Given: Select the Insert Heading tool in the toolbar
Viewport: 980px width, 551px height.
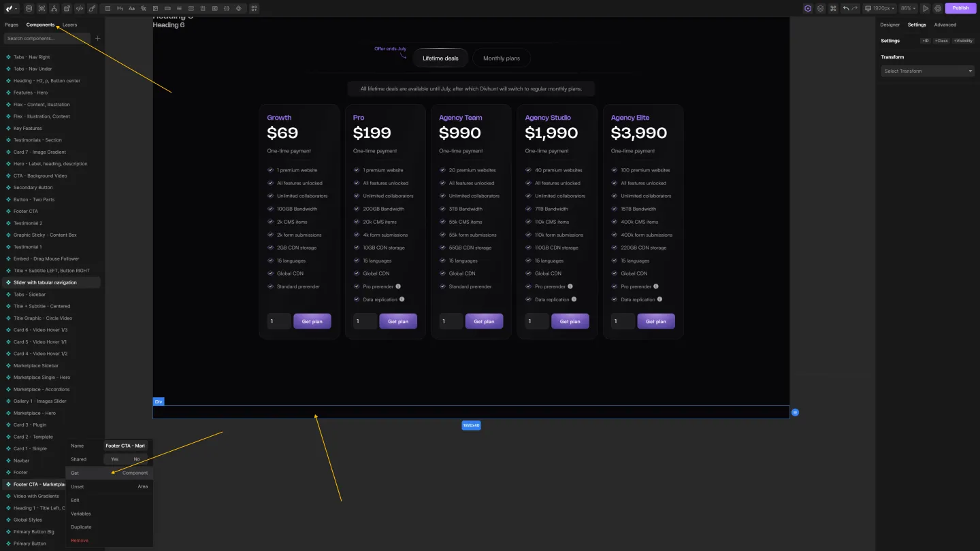Looking at the screenshot, I should (x=119, y=8).
